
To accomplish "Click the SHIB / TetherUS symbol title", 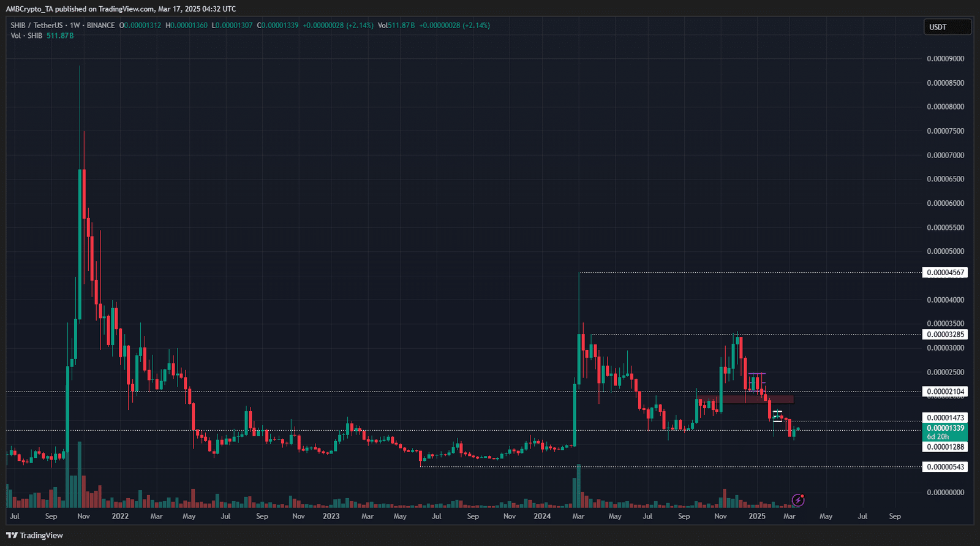I will click(36, 25).
